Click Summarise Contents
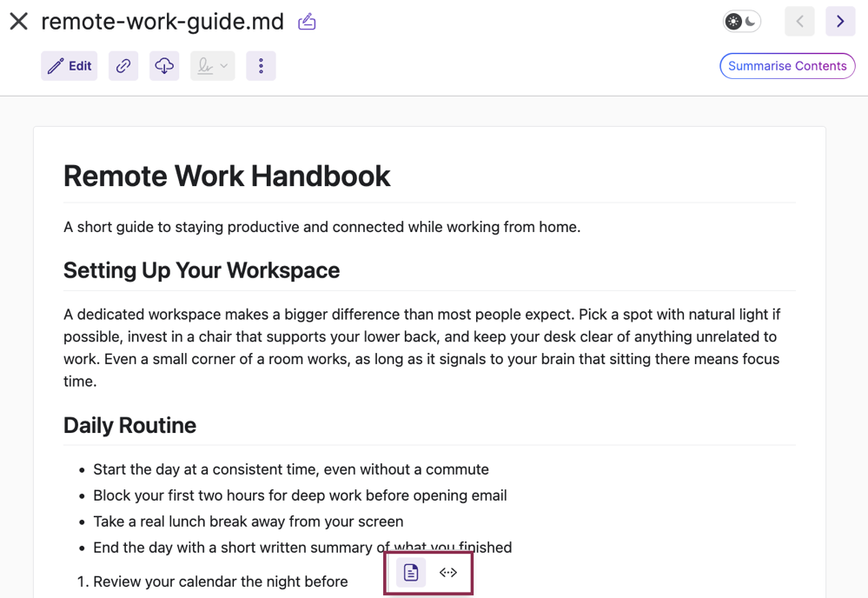Viewport: 868px width, 598px height. pyautogui.click(x=787, y=66)
